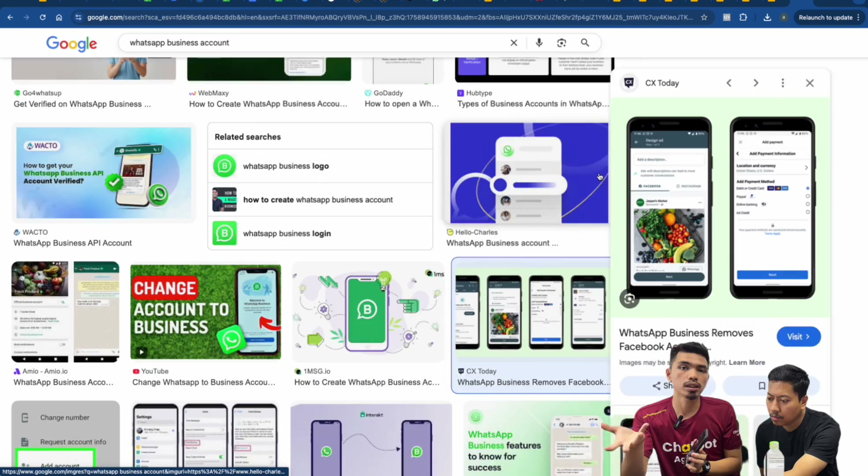Open the Hello-Charles blue chat image
The height and width of the screenshot is (476, 868).
pyautogui.click(x=529, y=173)
